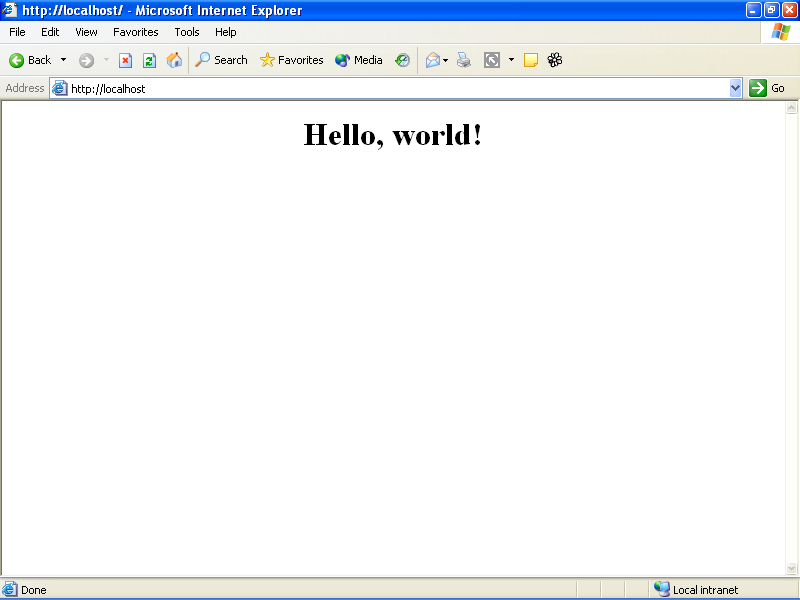Click the Refresh page icon
Image resolution: width=800 pixels, height=600 pixels.
(149, 61)
